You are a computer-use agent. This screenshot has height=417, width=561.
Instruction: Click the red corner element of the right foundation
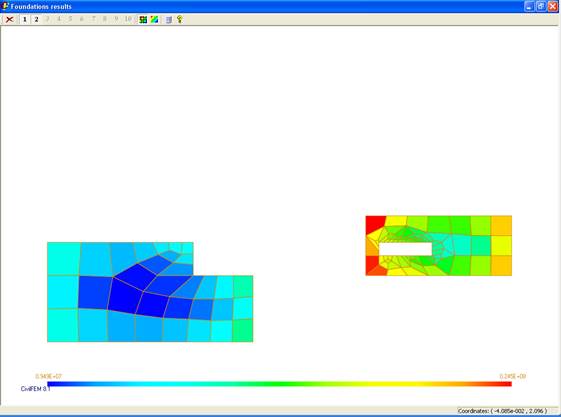[x=374, y=225]
